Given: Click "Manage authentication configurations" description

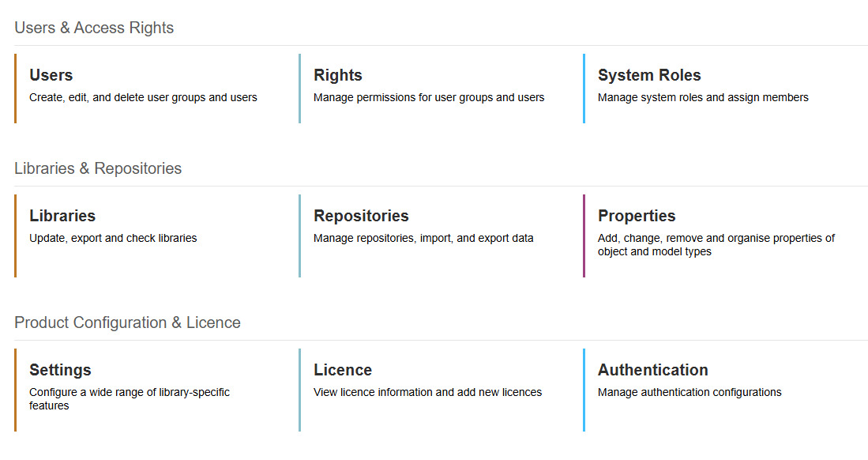Looking at the screenshot, I should click(690, 392).
